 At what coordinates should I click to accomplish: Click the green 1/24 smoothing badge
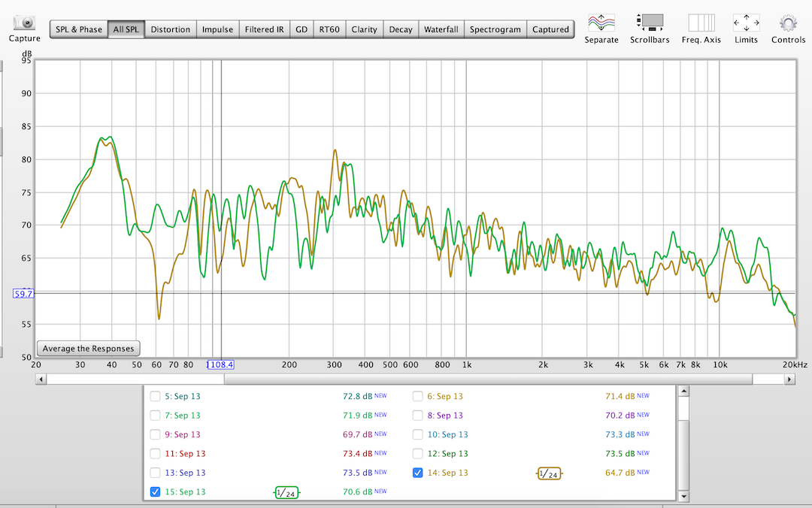point(286,492)
